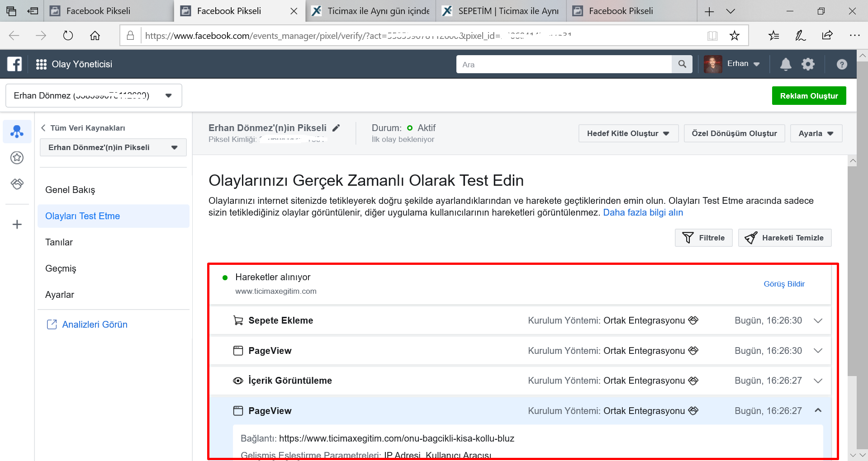868x461 pixels.
Task: Add page to favorites star
Action: [x=735, y=35]
